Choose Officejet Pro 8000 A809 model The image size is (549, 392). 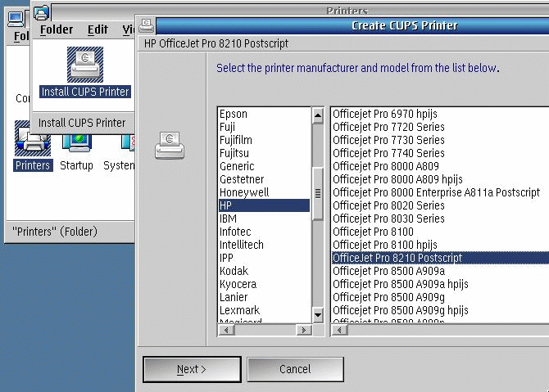pos(440,166)
